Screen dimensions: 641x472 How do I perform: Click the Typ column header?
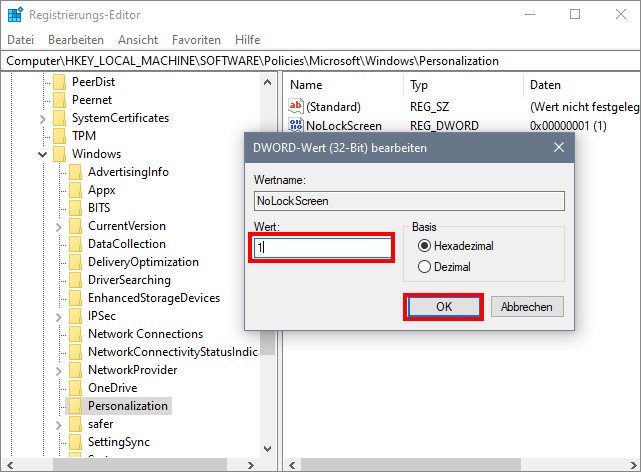pos(419,85)
